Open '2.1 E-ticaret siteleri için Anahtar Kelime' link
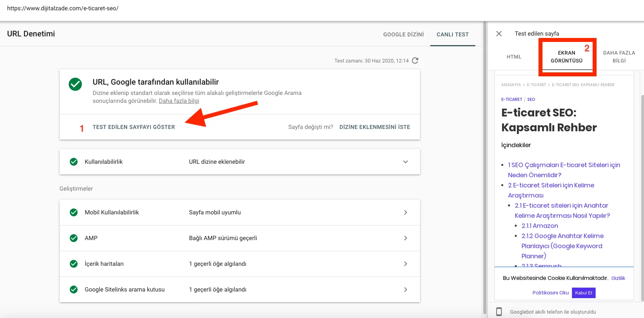 (x=562, y=210)
